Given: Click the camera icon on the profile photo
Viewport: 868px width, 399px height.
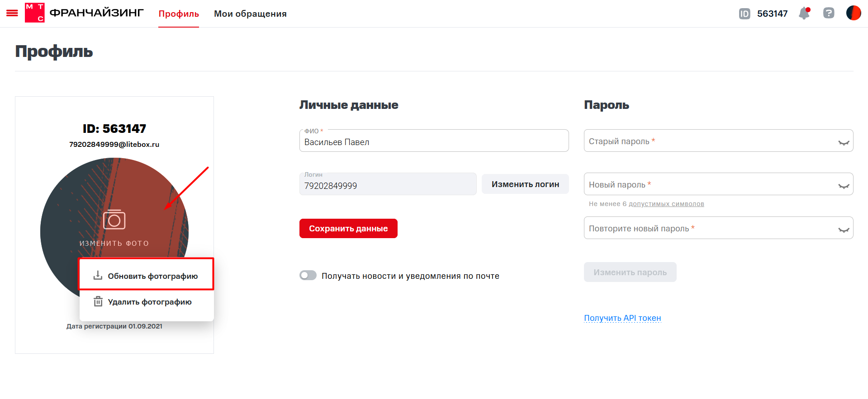Looking at the screenshot, I should [114, 220].
